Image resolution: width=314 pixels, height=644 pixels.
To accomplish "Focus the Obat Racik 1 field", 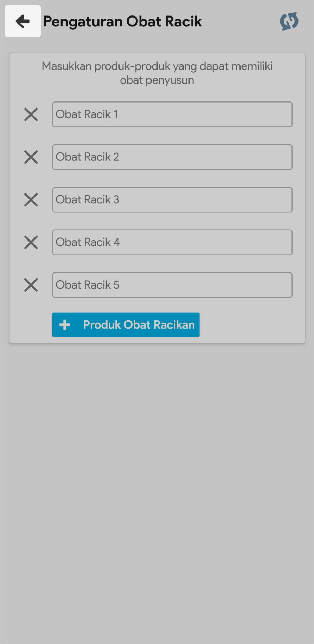I will (x=172, y=114).
